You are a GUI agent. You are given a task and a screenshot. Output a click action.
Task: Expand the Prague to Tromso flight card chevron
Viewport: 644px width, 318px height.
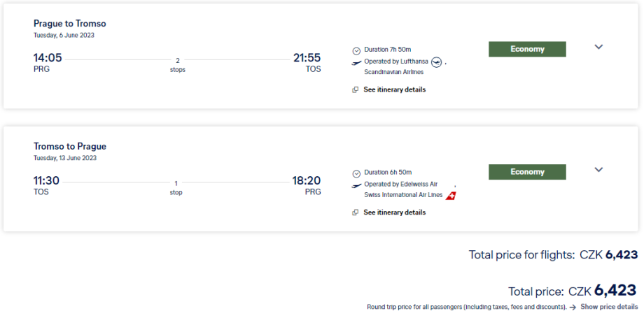[598, 47]
